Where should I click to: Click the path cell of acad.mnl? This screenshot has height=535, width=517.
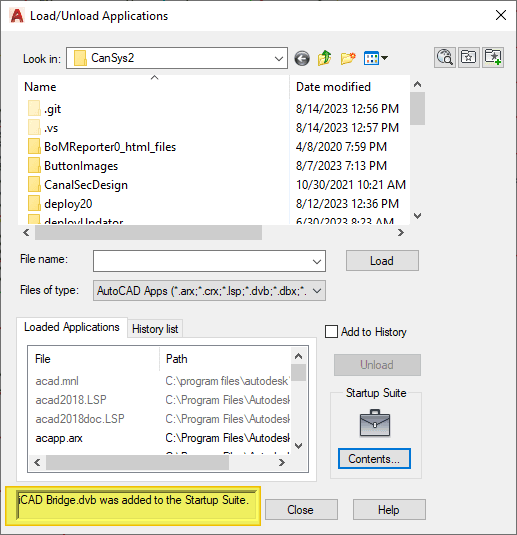tap(228, 381)
